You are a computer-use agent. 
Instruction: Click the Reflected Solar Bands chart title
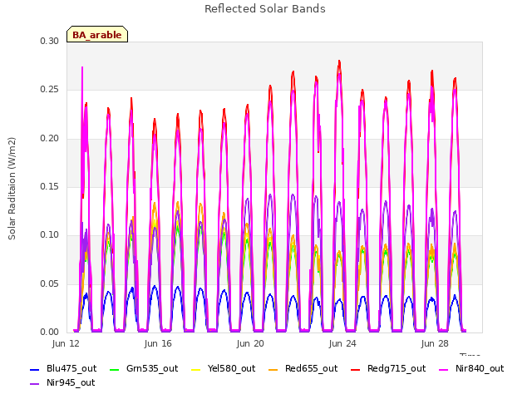(x=265, y=9)
